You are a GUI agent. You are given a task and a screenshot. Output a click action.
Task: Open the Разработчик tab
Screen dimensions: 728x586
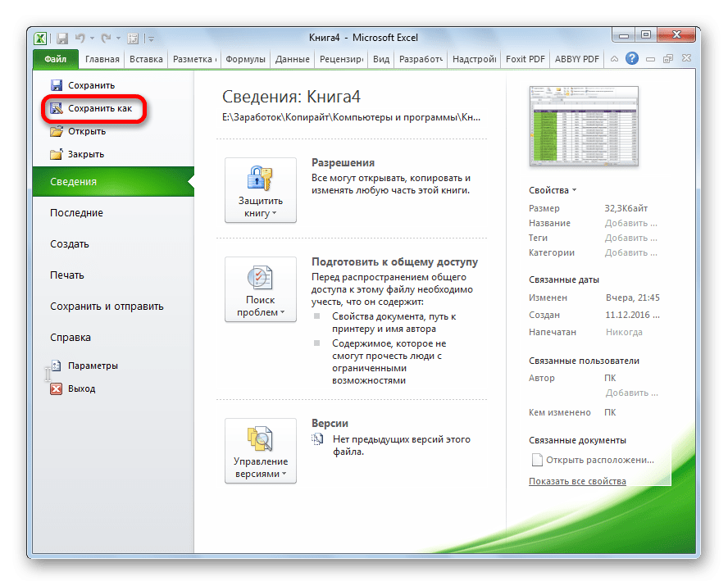coord(421,59)
